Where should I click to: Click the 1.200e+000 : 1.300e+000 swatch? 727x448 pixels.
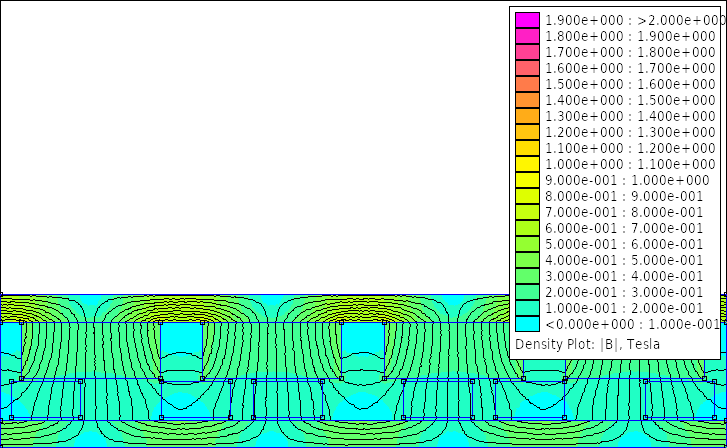coord(527,132)
